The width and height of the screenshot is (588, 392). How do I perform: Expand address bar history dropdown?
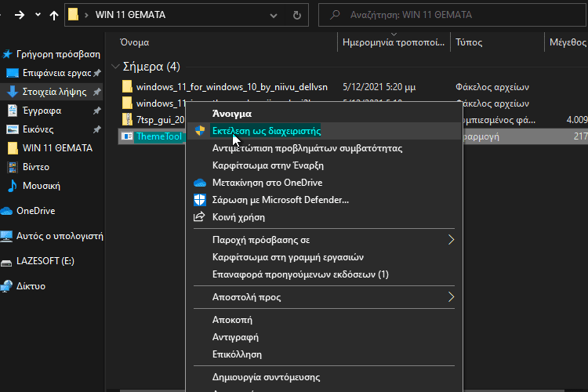(274, 16)
